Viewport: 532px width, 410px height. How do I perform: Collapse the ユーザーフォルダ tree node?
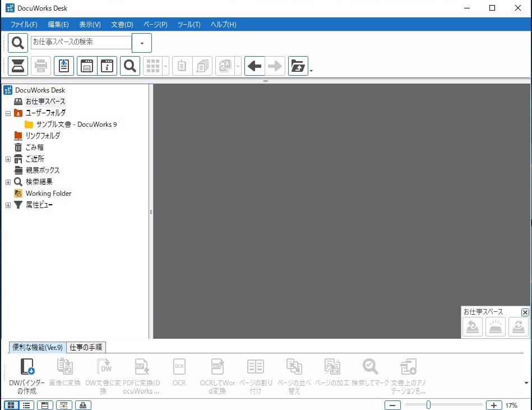point(8,113)
